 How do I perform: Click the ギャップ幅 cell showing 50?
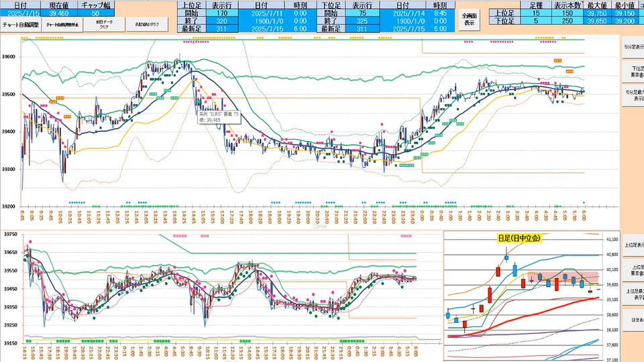coord(96,13)
